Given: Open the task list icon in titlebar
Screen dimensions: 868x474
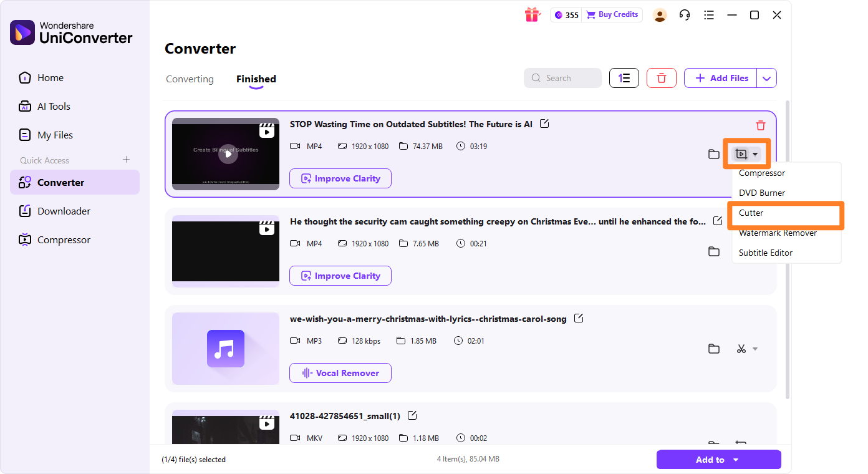Looking at the screenshot, I should pyautogui.click(x=708, y=14).
